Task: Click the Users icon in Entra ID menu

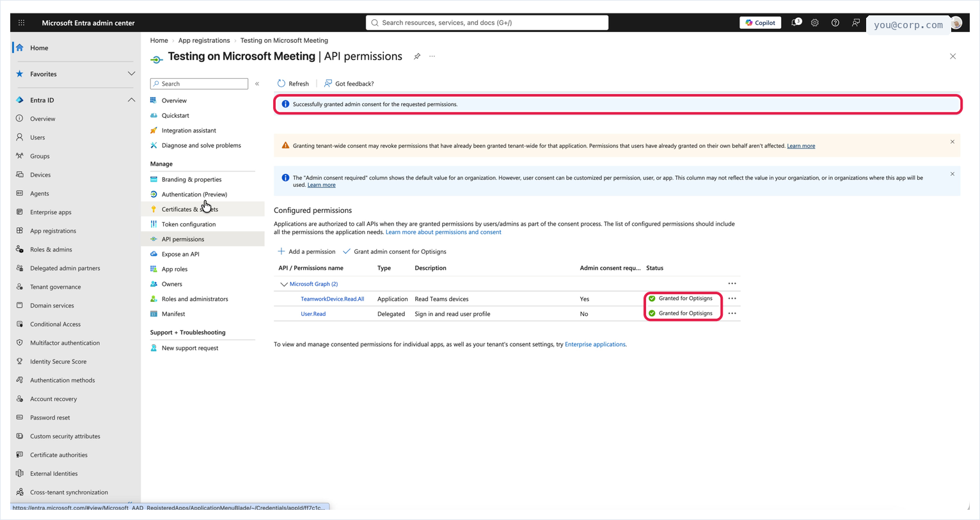Action: tap(20, 137)
